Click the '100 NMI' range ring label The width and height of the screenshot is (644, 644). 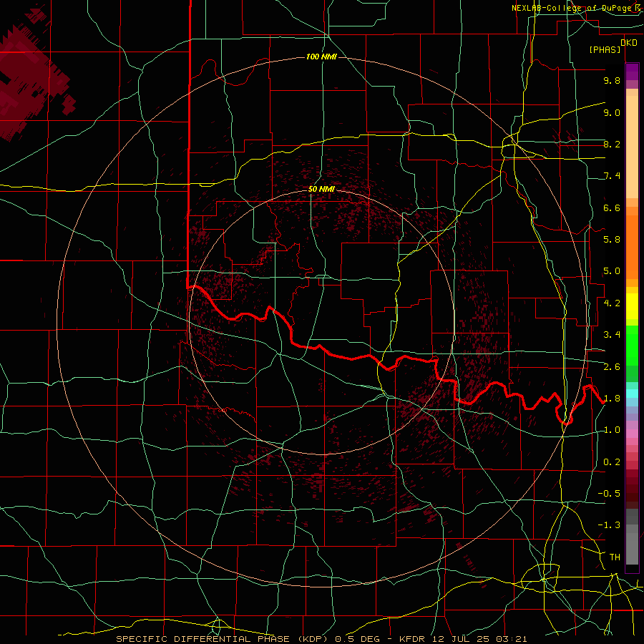point(321,57)
